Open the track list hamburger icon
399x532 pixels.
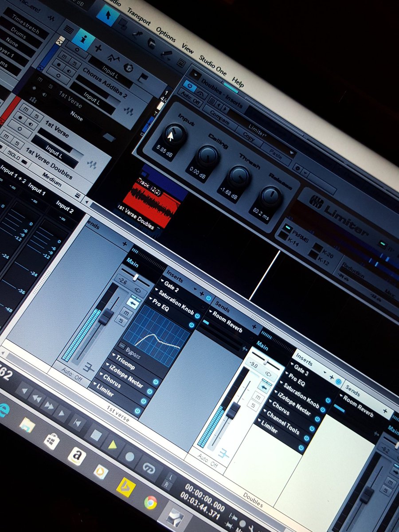68,29
